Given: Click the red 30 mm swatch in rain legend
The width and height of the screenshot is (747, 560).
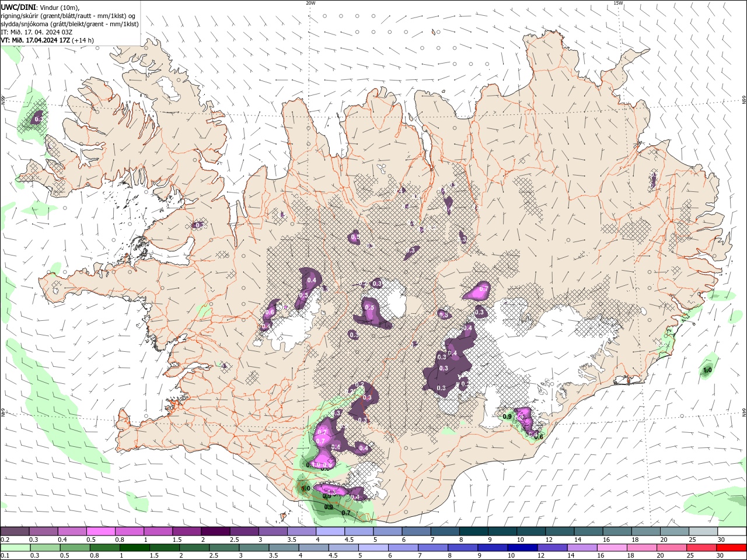Looking at the screenshot, I should point(731,548).
